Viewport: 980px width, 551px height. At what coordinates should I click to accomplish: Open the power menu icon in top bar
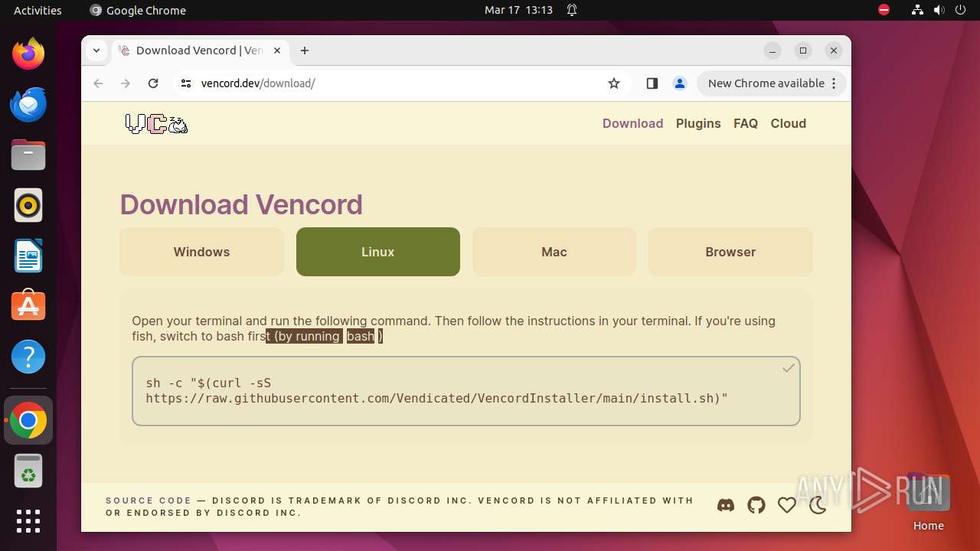960,10
